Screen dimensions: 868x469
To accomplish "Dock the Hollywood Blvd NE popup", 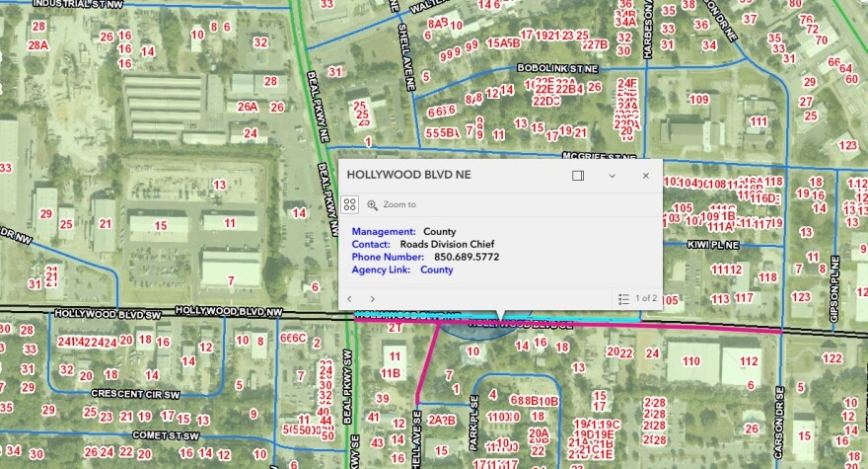I will pos(578,176).
